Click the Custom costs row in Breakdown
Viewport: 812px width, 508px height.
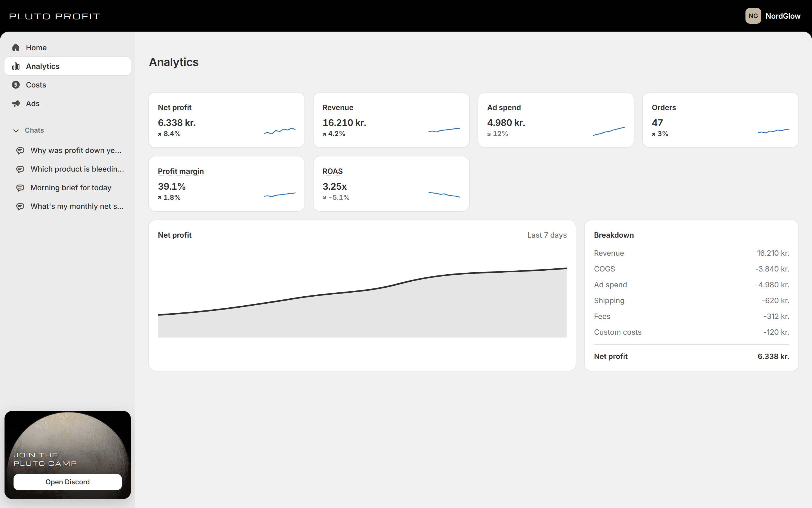[x=691, y=332]
